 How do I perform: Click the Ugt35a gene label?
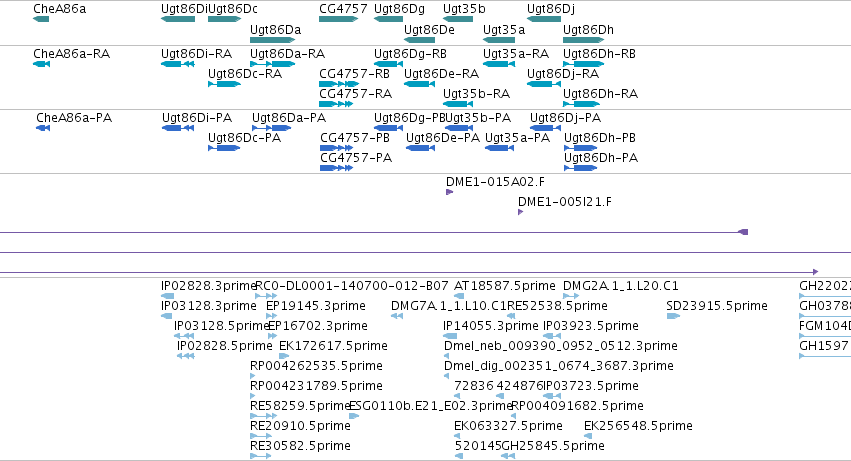coord(504,29)
